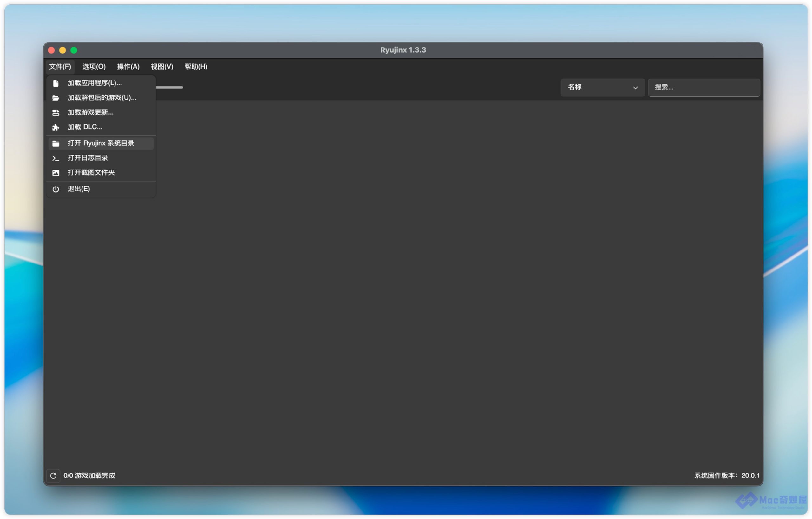Click the file icon beside 加载应用程序
Image resolution: width=812 pixels, height=519 pixels.
pyautogui.click(x=56, y=83)
